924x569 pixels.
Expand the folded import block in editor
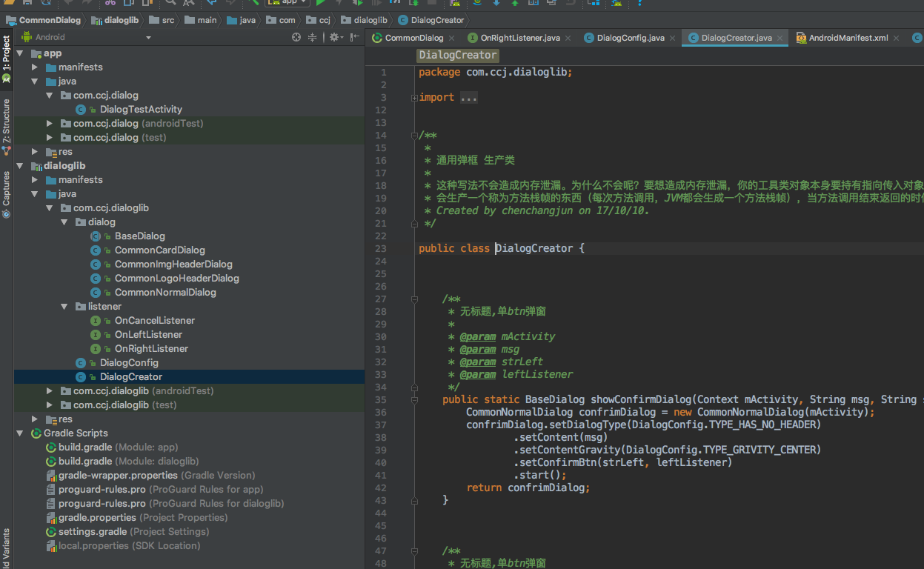(x=414, y=98)
